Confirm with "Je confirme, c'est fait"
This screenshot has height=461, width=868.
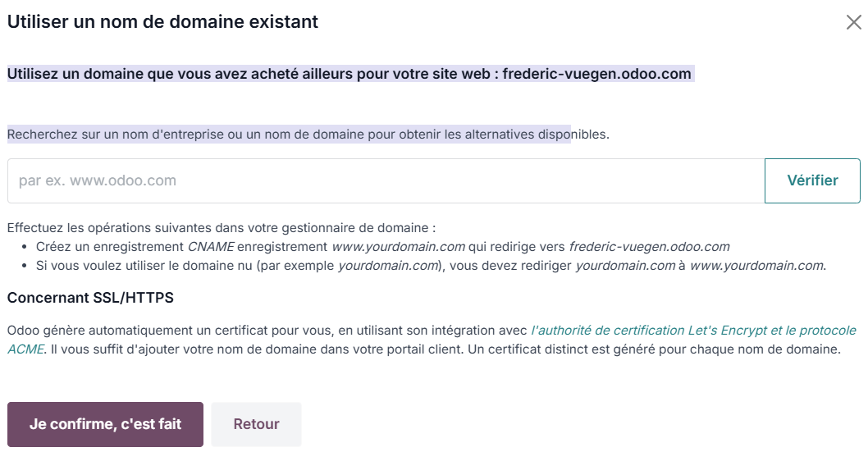(105, 424)
